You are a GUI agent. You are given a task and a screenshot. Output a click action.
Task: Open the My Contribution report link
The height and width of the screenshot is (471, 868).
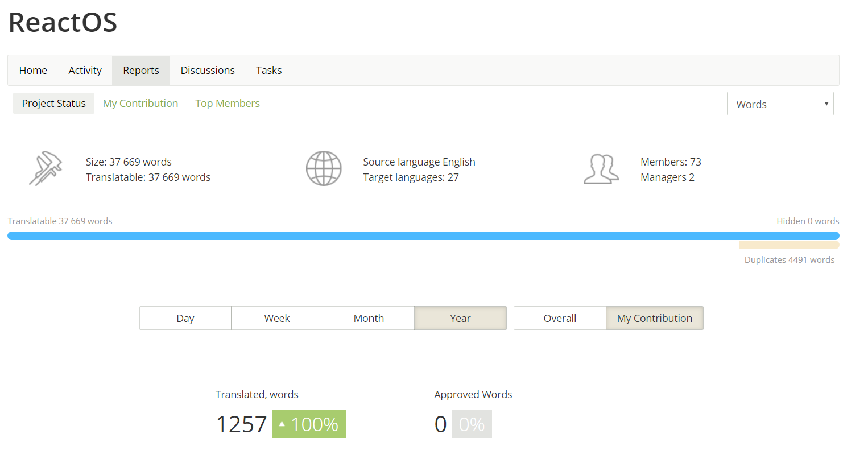point(140,104)
